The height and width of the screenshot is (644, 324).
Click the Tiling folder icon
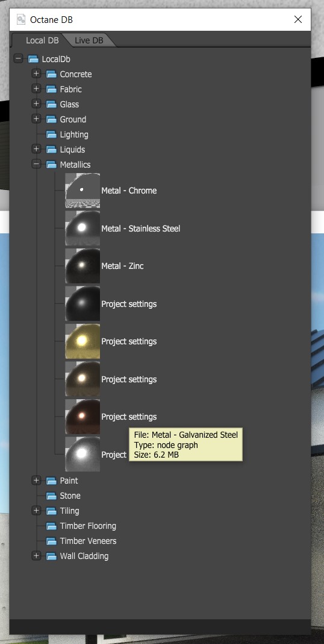pyautogui.click(x=51, y=511)
